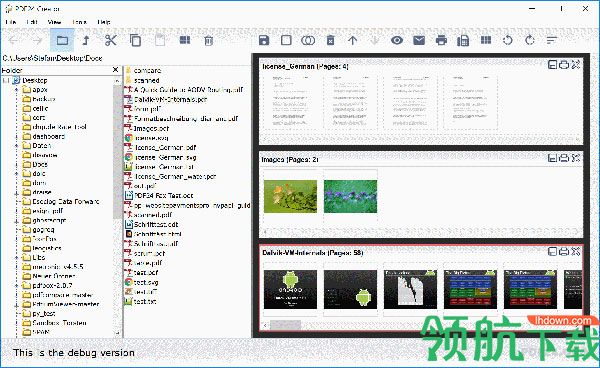The image size is (600, 368).
Task: Close the Folder panel with X
Action: point(116,70)
